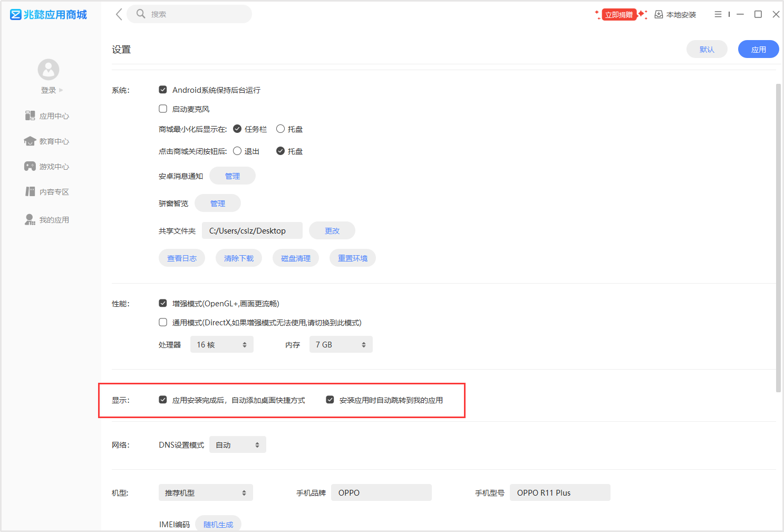This screenshot has height=532, width=784.
Task: Click the 立即捐赠 donate badge
Action: [x=620, y=15]
